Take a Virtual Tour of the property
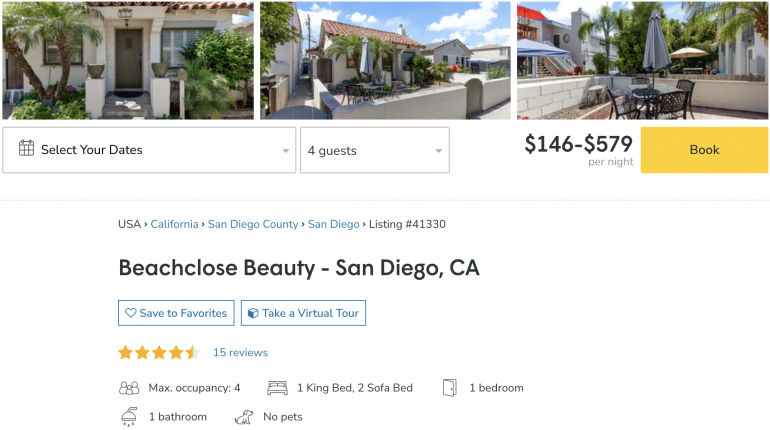Viewport: 770px width, 430px height. coord(303,313)
